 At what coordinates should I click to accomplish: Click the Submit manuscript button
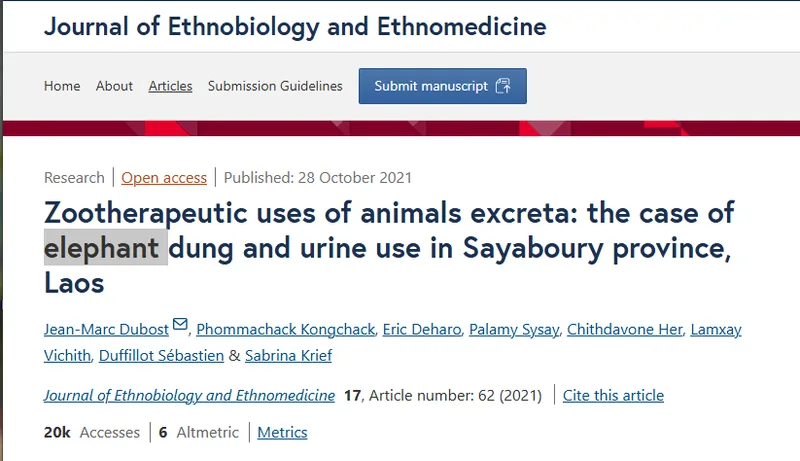pos(442,86)
